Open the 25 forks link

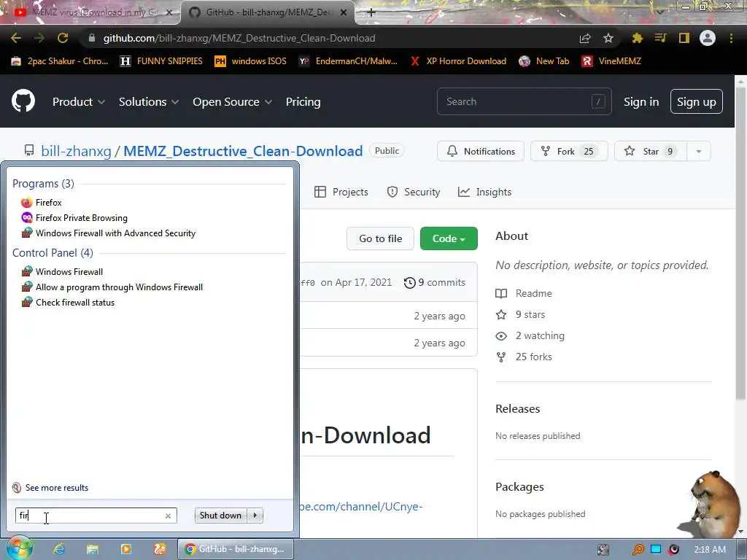[524, 357]
